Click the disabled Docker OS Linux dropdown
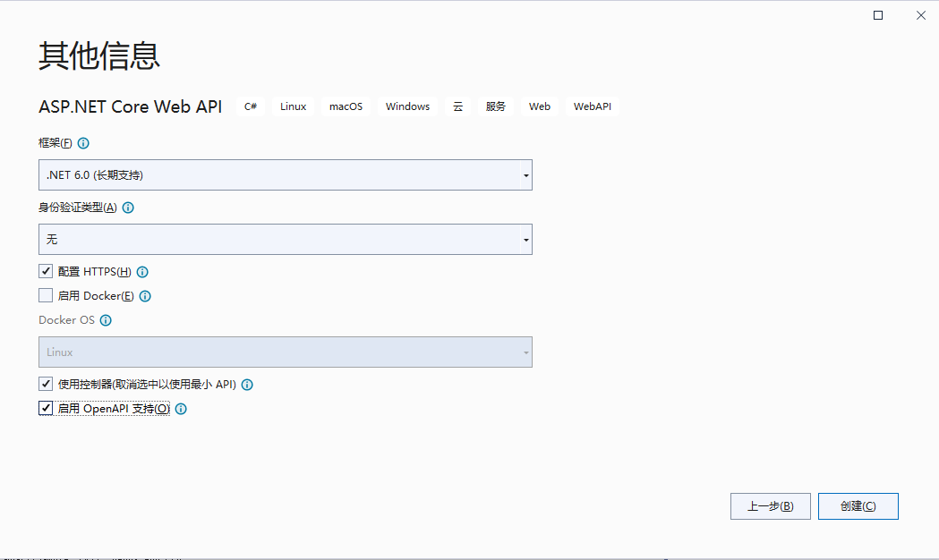939x560 pixels. tap(285, 352)
